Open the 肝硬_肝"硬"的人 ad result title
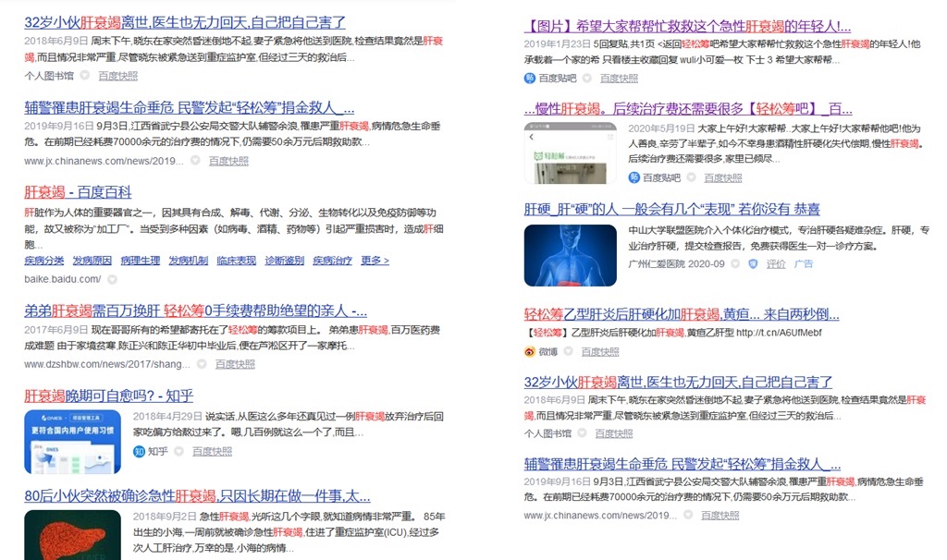947x560 pixels. coord(672,210)
